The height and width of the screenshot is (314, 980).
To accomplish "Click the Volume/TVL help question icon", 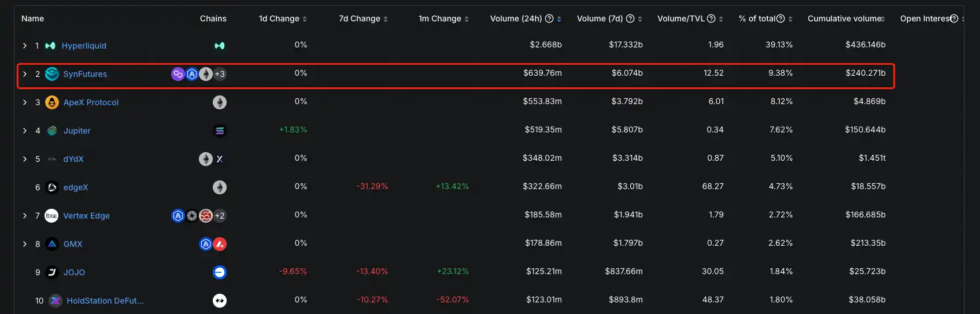I will tap(711, 19).
